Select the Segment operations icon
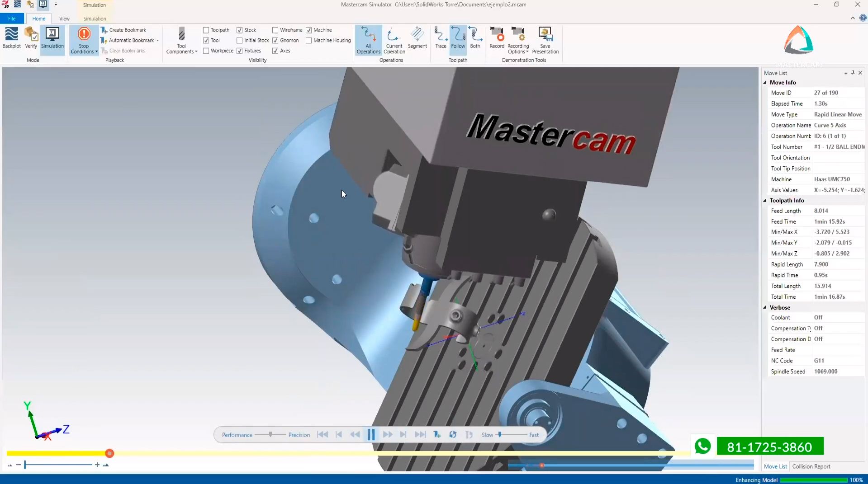868x484 pixels. (x=417, y=40)
